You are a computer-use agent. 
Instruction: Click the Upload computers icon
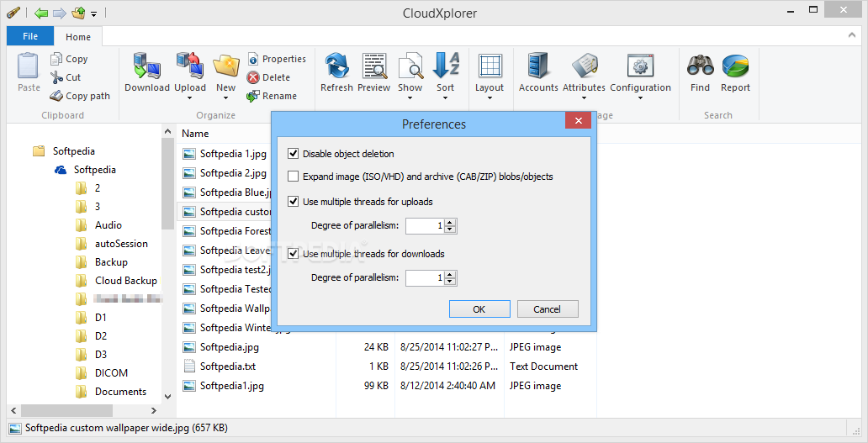[190, 66]
